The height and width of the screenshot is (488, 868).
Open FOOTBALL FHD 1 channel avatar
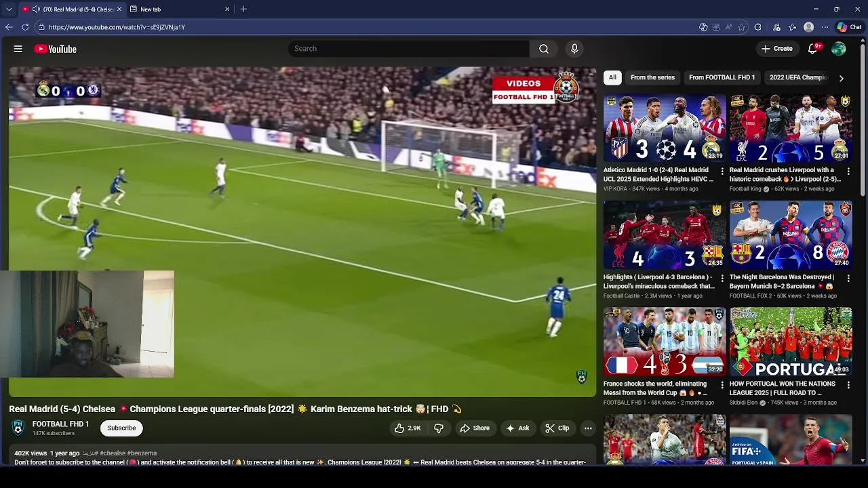click(x=18, y=428)
